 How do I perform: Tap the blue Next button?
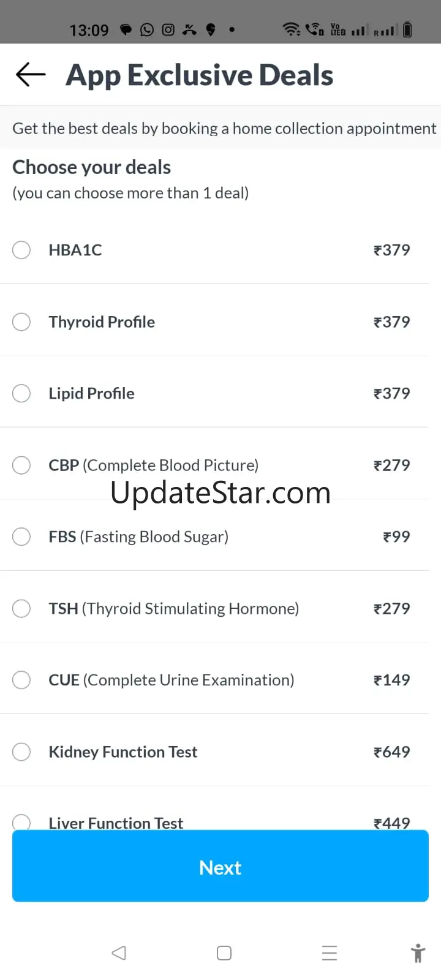(x=221, y=866)
